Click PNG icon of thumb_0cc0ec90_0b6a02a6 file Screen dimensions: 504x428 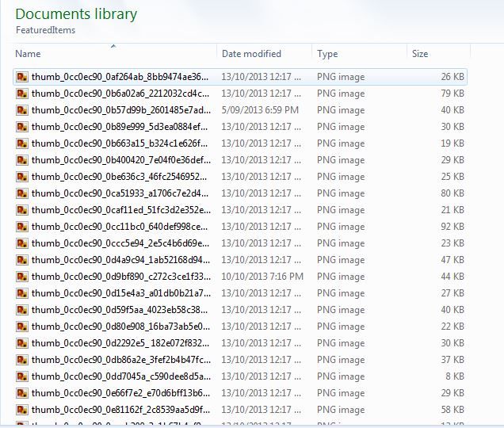point(22,94)
